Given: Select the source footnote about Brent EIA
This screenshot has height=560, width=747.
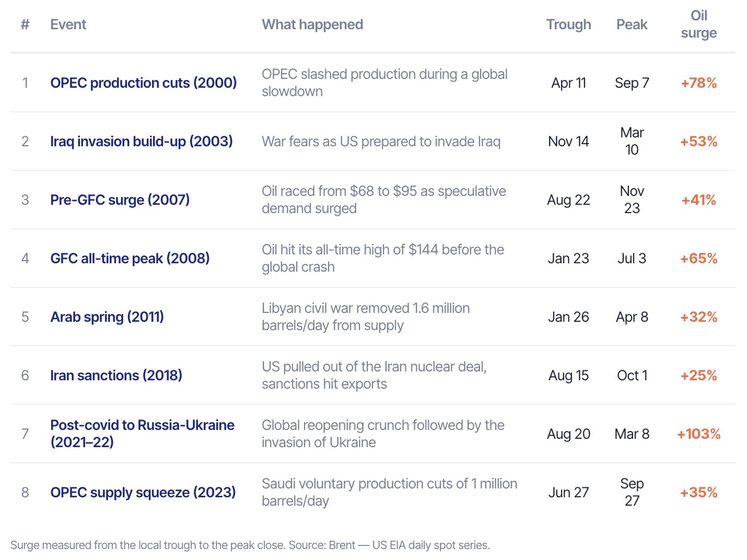Looking at the screenshot, I should tap(250, 545).
